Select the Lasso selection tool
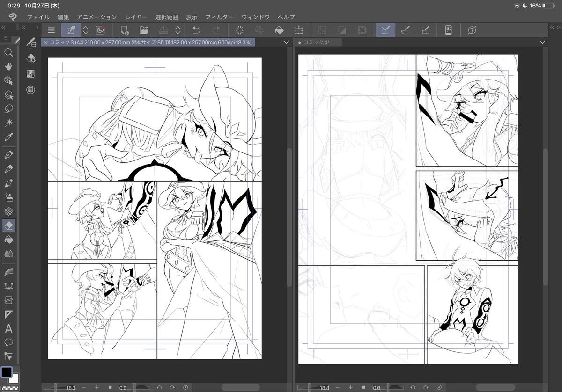 click(8, 109)
